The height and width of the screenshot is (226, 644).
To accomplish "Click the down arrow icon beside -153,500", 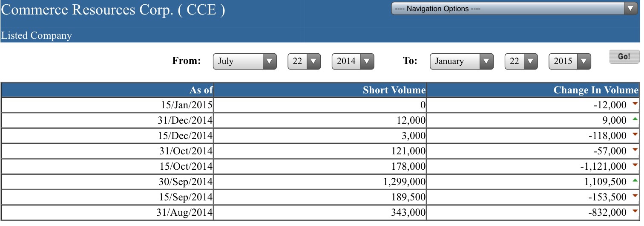I will tap(635, 196).
